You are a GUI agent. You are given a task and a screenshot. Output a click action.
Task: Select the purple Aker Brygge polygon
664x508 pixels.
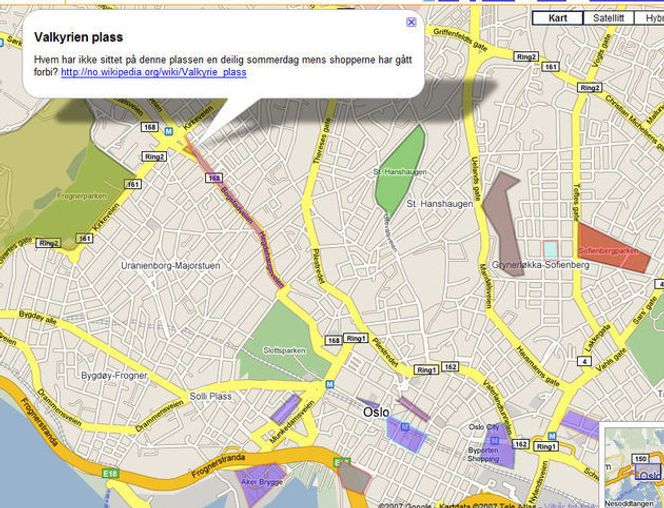click(260, 483)
